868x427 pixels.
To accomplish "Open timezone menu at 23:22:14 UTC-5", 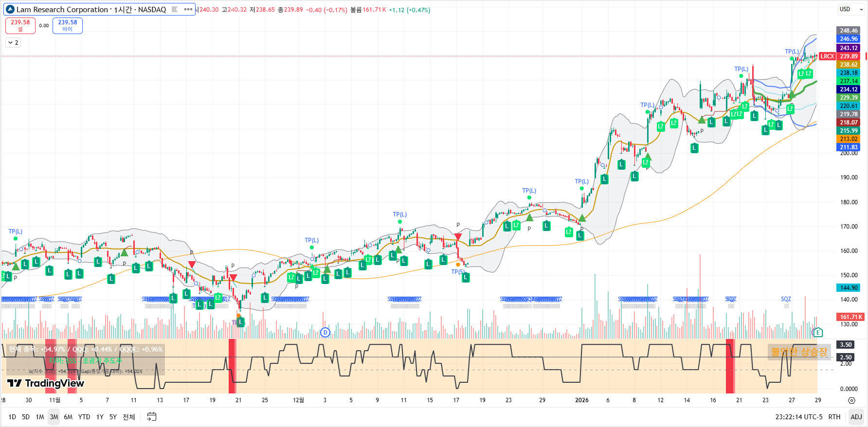I will (x=799, y=417).
